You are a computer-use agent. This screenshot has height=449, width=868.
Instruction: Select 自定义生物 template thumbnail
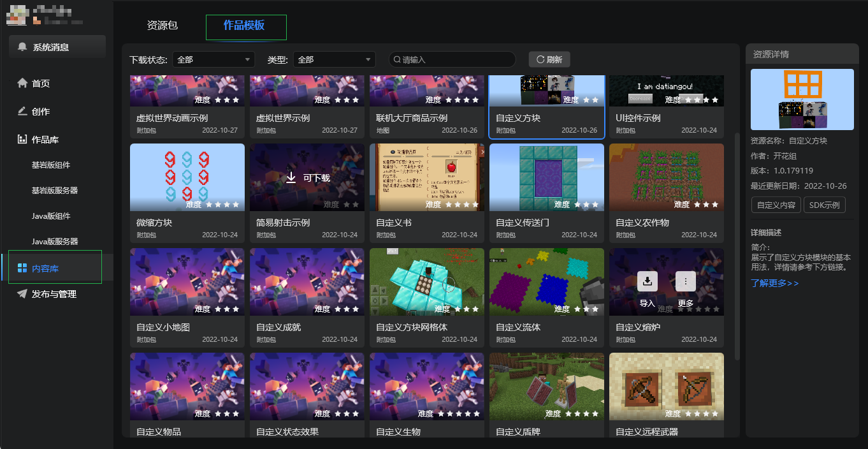coord(427,386)
